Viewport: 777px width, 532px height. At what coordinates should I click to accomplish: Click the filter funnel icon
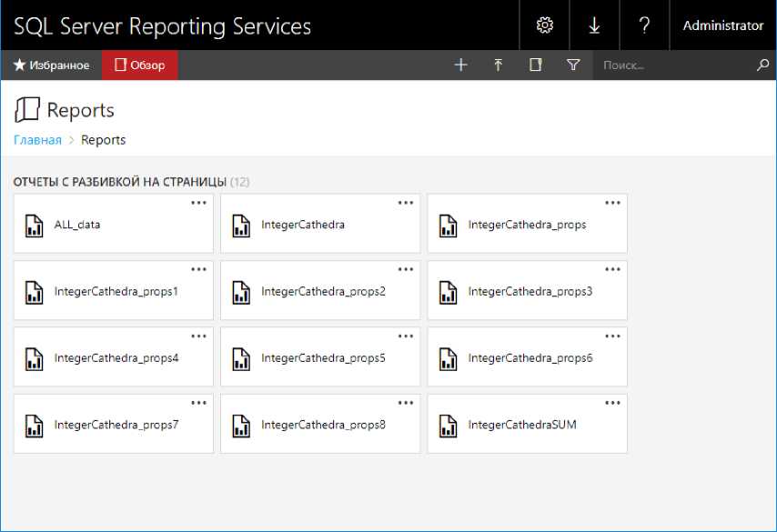[x=573, y=65]
